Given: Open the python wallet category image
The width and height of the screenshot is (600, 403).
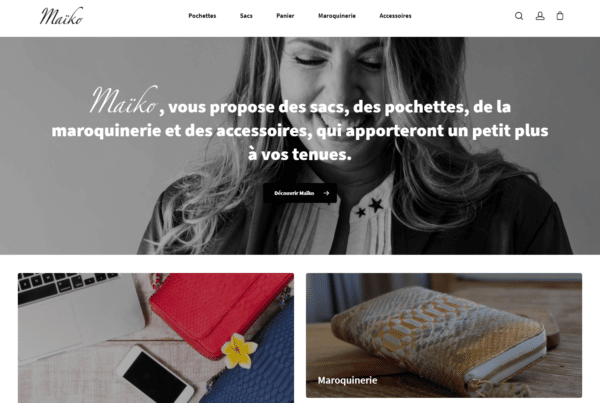Looking at the screenshot, I should 444,335.
